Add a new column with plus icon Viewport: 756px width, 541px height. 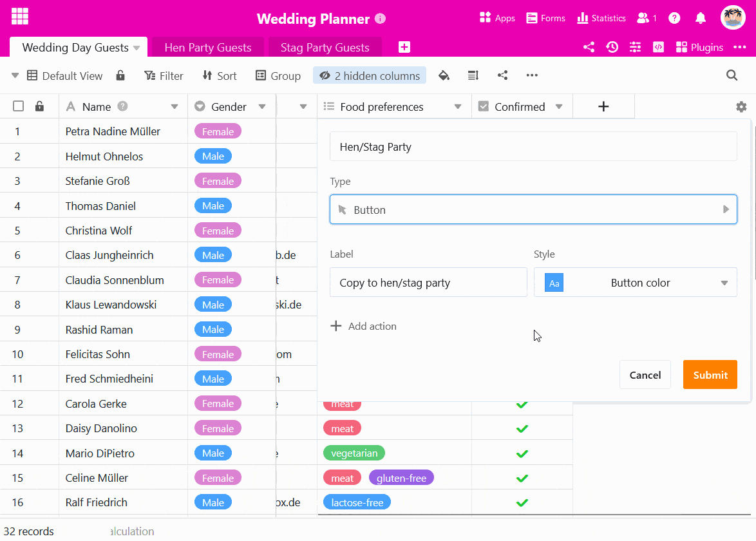click(x=603, y=107)
